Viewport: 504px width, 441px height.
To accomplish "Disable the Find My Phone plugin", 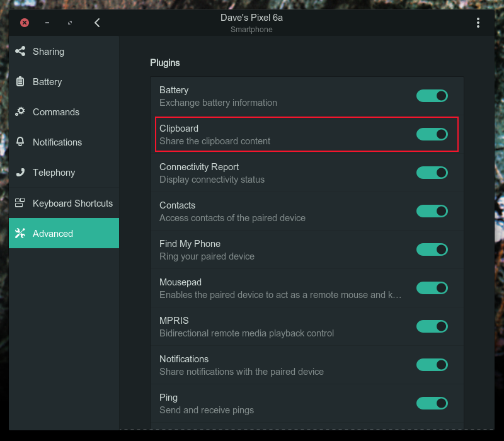I will click(432, 249).
